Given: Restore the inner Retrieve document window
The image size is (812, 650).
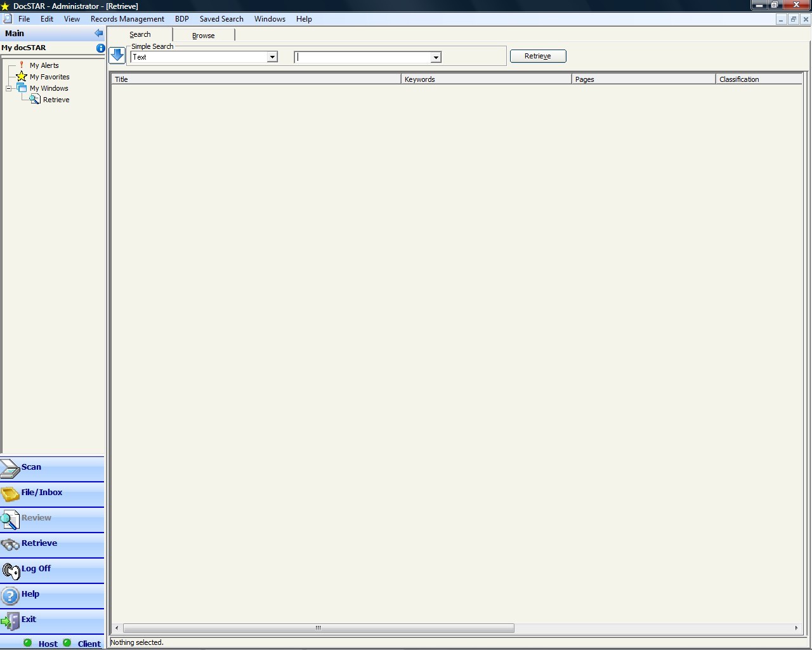Looking at the screenshot, I should coord(793,19).
